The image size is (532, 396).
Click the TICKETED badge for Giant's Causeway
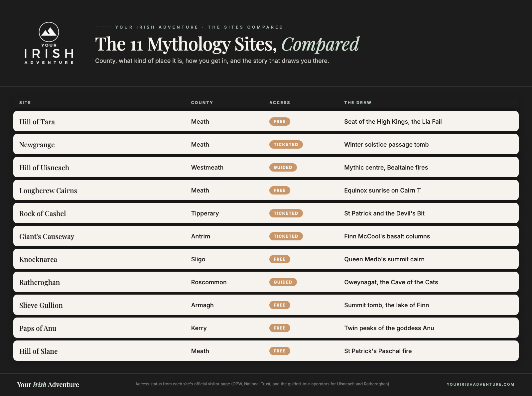pyautogui.click(x=286, y=236)
